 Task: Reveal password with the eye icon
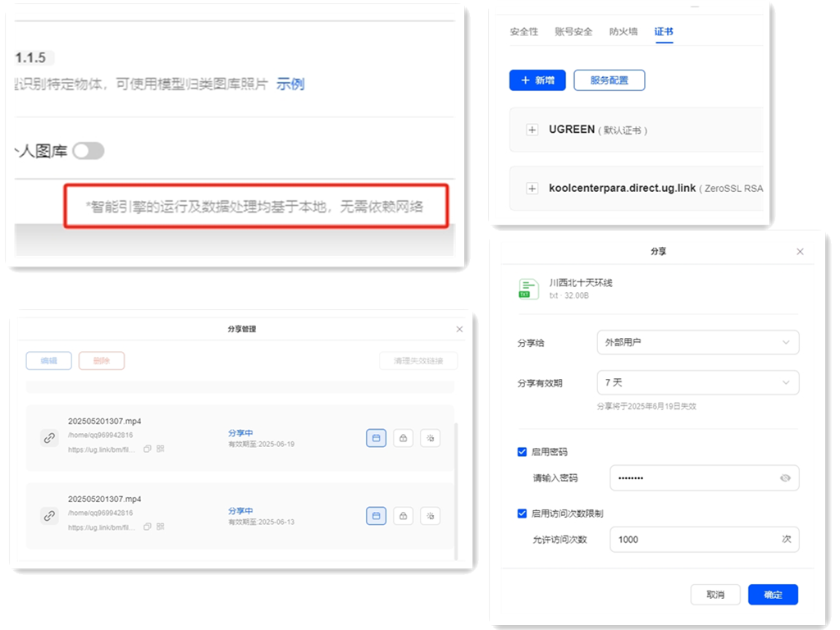[x=785, y=478]
